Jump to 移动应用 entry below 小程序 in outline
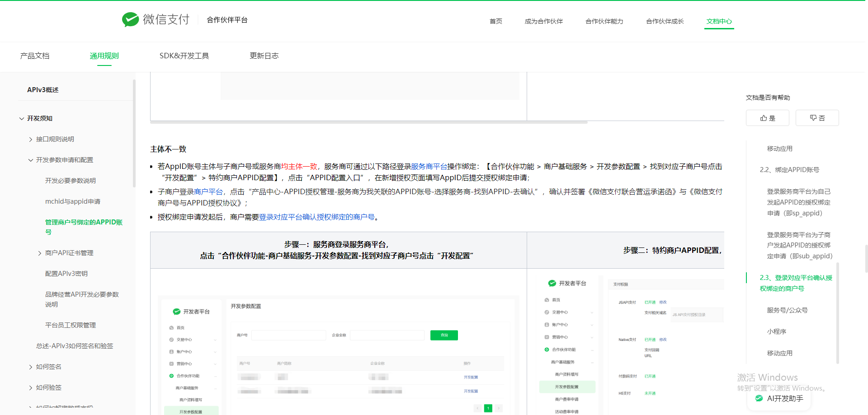Screen dimensions: 868x415 (779, 353)
